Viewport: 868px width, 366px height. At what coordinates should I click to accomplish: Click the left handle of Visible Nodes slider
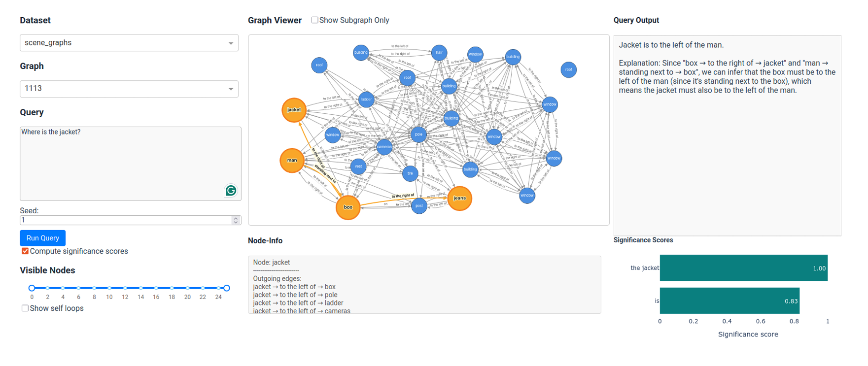click(32, 288)
